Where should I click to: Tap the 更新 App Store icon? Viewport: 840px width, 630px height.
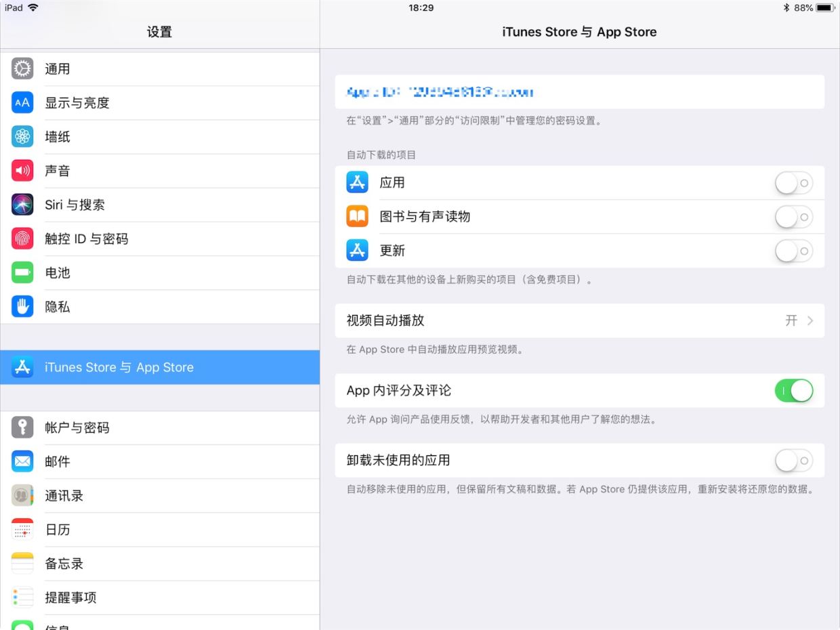357,250
